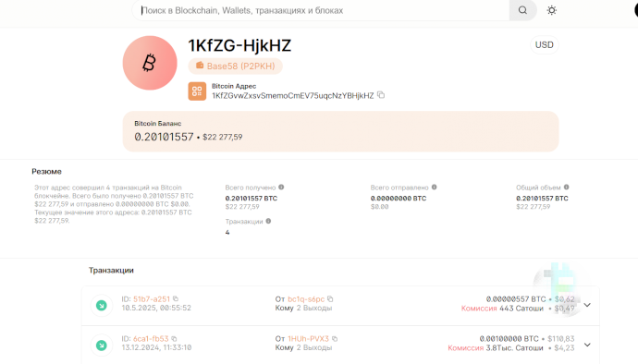Copy sender address bc1q-s6pc
Viewport: 638px width, 364px height.
pyautogui.click(x=330, y=299)
